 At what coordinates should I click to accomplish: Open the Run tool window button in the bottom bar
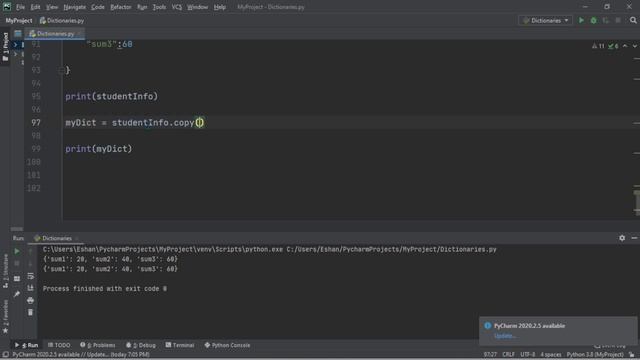(27, 345)
